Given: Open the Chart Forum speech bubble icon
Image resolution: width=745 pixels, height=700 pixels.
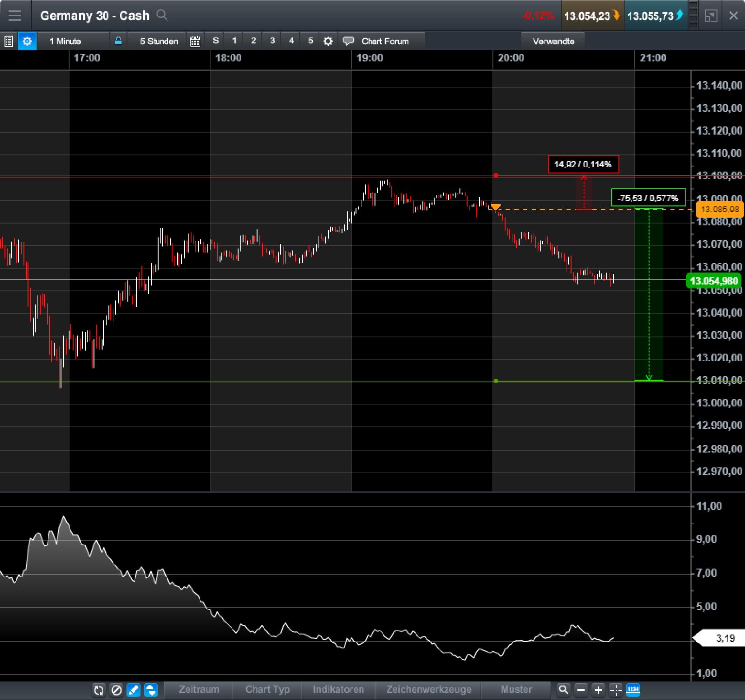Looking at the screenshot, I should tap(348, 41).
